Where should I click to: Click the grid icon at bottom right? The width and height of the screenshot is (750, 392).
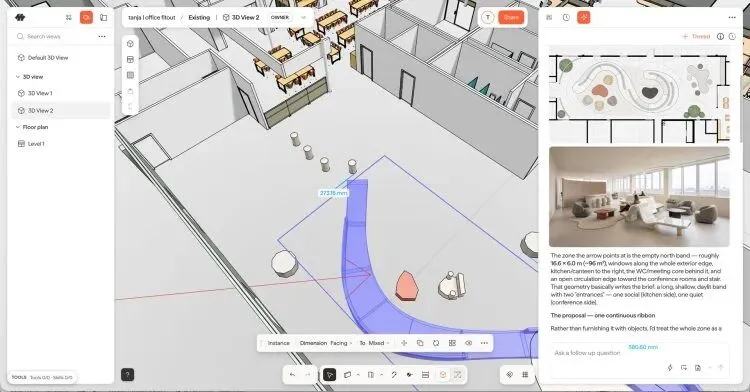click(525, 375)
